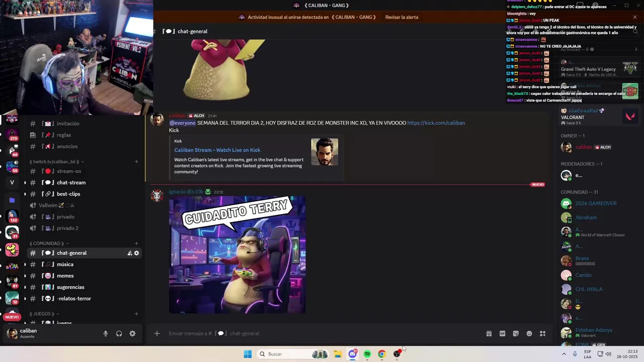Viewport: 644px width, 362px height.
Task: Click owner caliban in member list
Action: 599,147
